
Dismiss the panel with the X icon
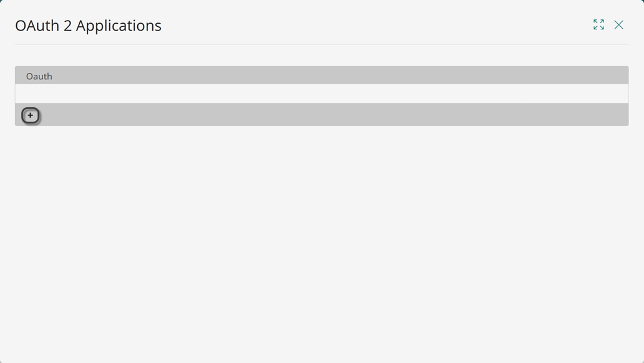click(618, 25)
